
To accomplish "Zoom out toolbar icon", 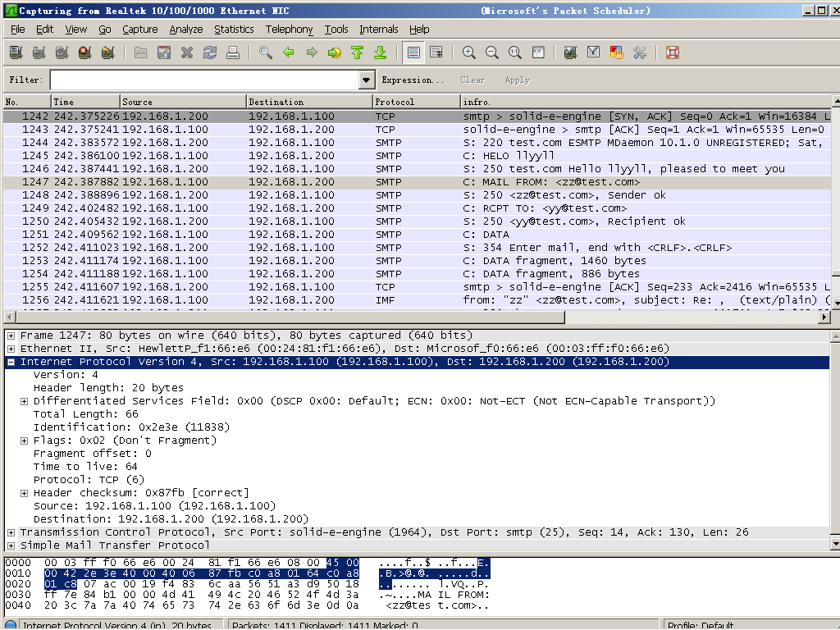I will pyautogui.click(x=492, y=52).
